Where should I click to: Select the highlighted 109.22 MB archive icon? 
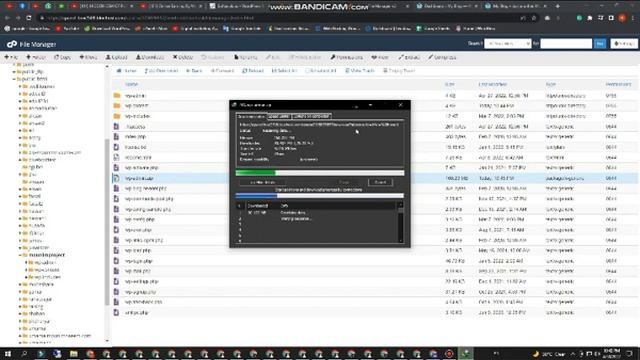pos(116,178)
